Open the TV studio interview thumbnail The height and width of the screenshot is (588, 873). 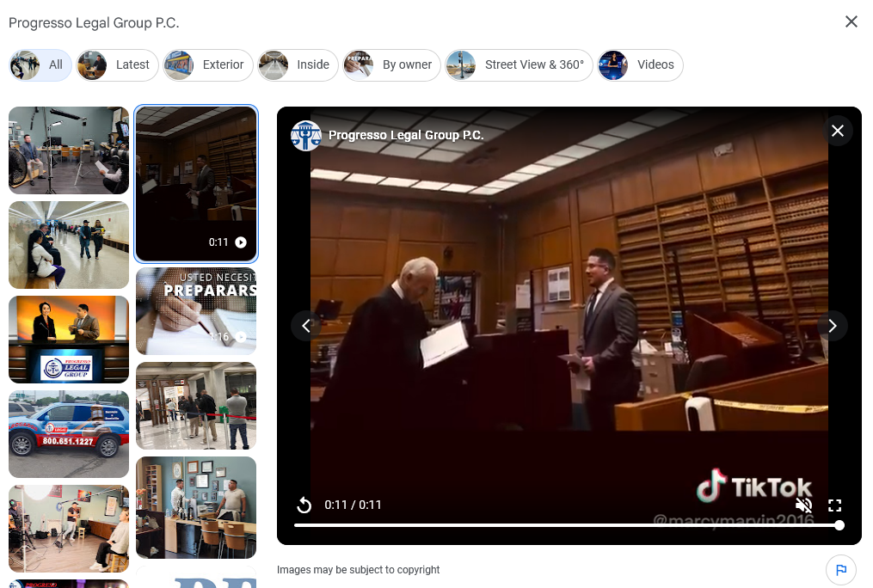coord(69,340)
